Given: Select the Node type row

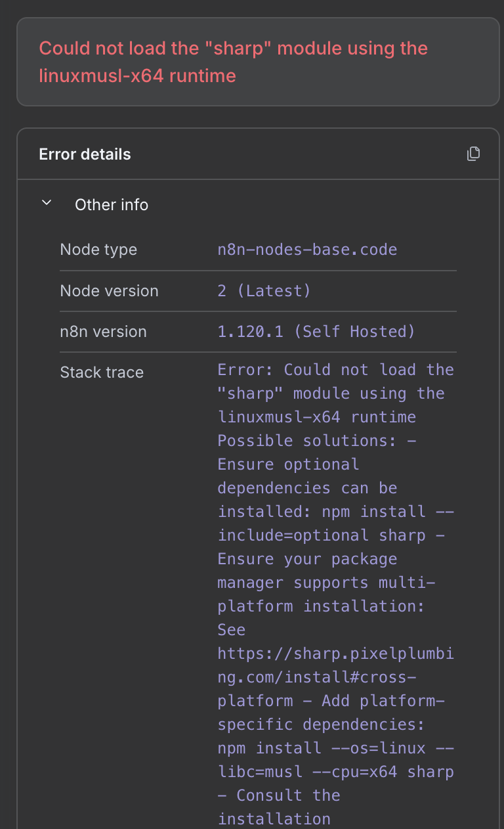Looking at the screenshot, I should [x=258, y=250].
